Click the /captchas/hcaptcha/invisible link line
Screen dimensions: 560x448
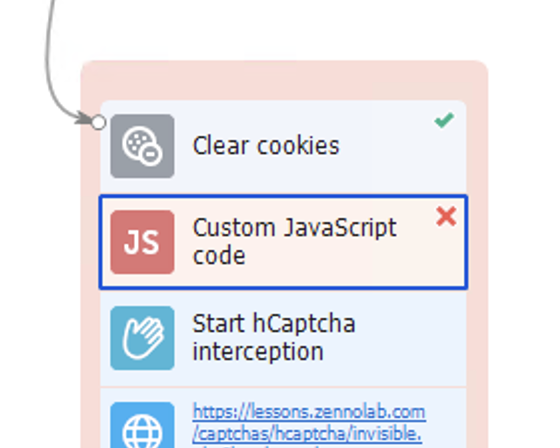click(x=307, y=434)
